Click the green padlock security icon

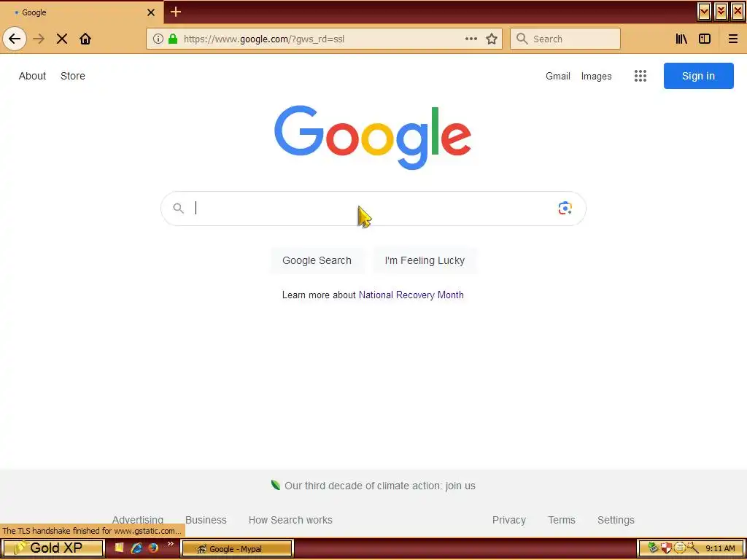(173, 39)
